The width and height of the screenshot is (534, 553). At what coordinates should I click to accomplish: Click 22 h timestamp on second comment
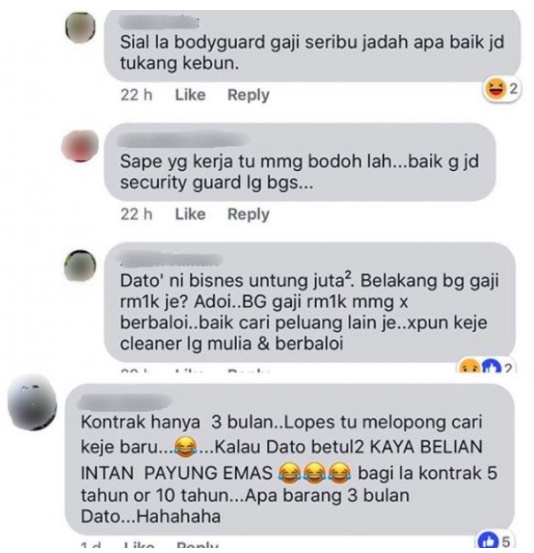coord(136,214)
